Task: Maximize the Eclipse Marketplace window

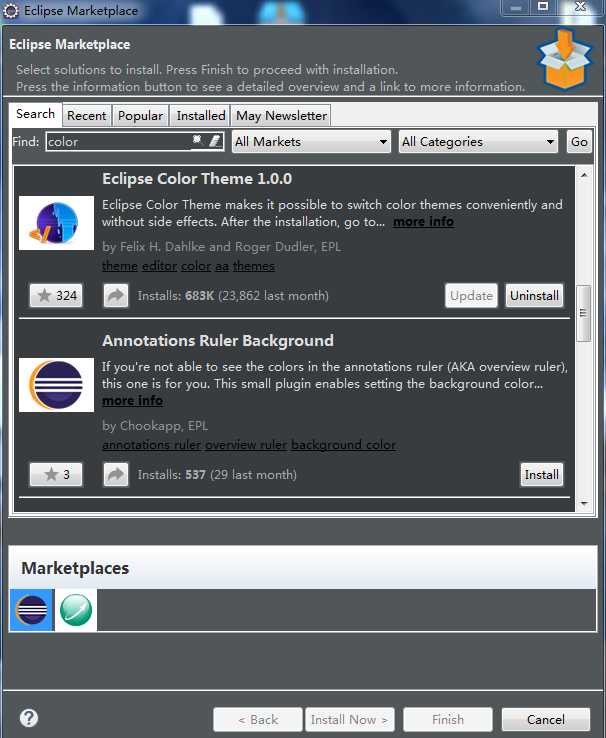Action: point(542,7)
